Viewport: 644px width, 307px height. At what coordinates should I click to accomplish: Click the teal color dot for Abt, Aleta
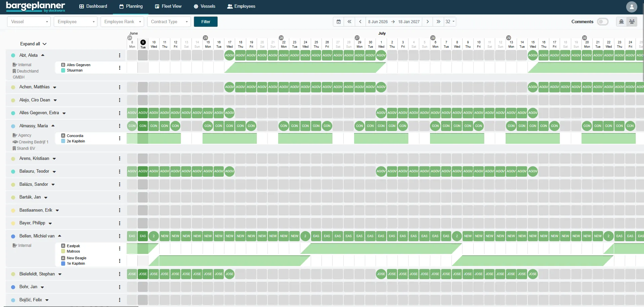[x=13, y=55]
